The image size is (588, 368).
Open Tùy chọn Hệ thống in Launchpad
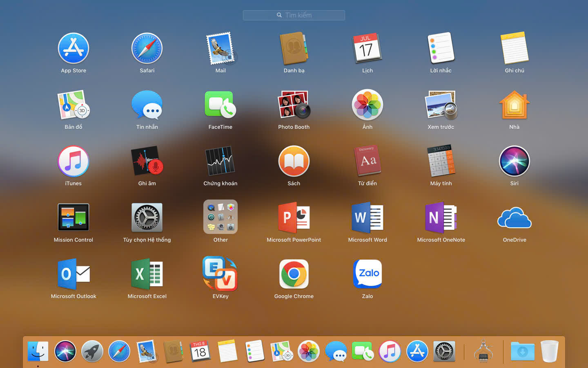[147, 217]
